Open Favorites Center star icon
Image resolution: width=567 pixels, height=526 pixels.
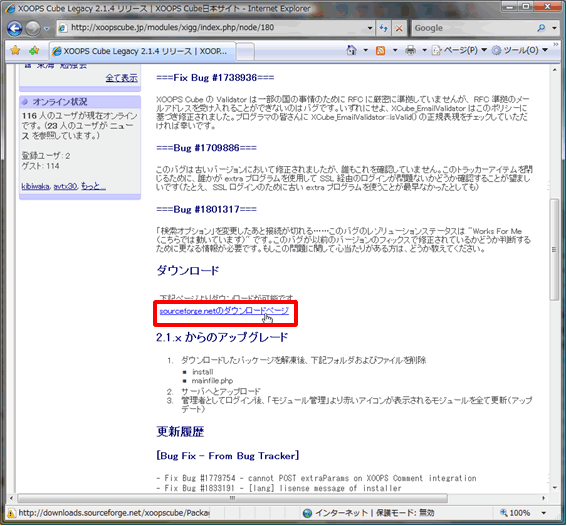pos(15,50)
